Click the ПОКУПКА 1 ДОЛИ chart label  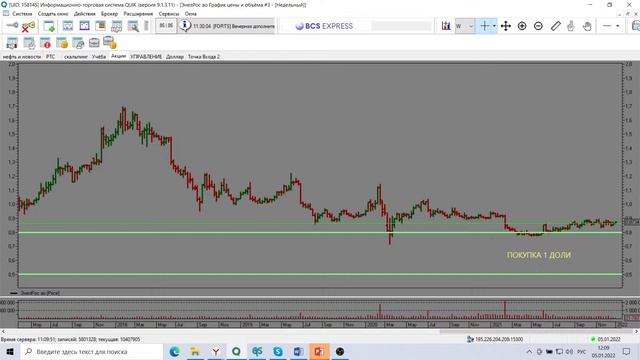[539, 255]
